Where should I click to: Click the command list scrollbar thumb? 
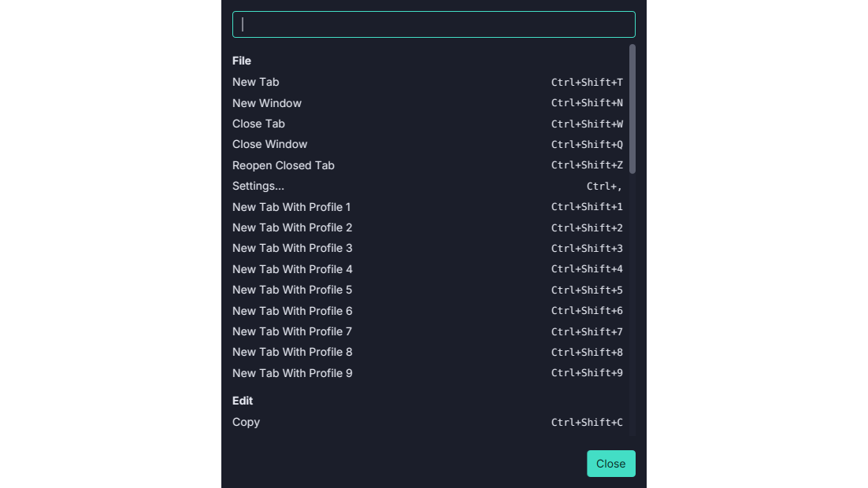[632, 109]
